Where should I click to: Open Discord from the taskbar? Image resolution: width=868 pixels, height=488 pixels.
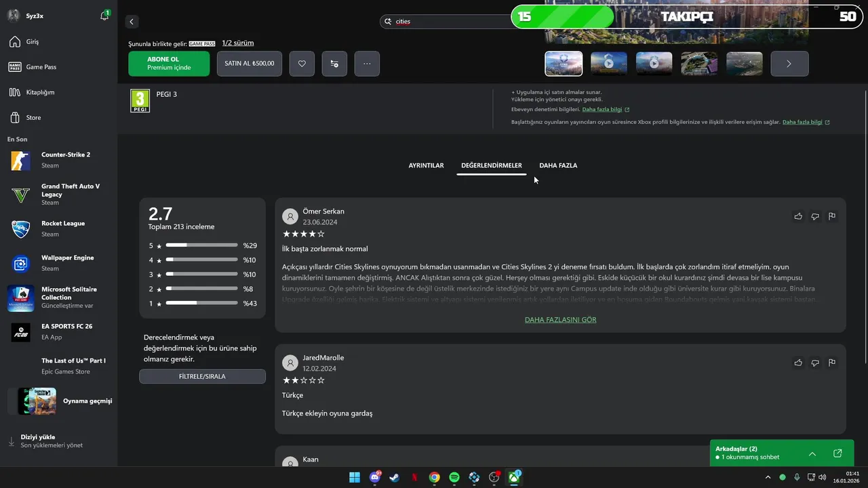pyautogui.click(x=375, y=477)
